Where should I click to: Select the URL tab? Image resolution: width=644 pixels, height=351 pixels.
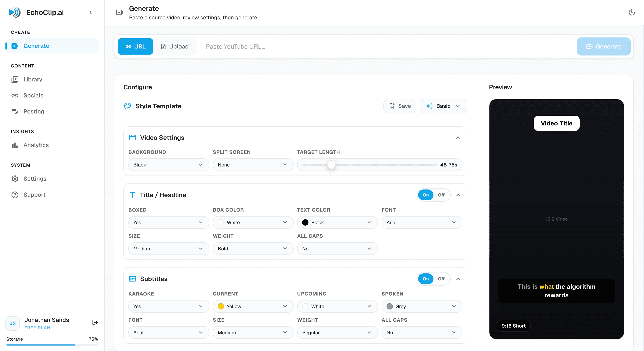135,46
